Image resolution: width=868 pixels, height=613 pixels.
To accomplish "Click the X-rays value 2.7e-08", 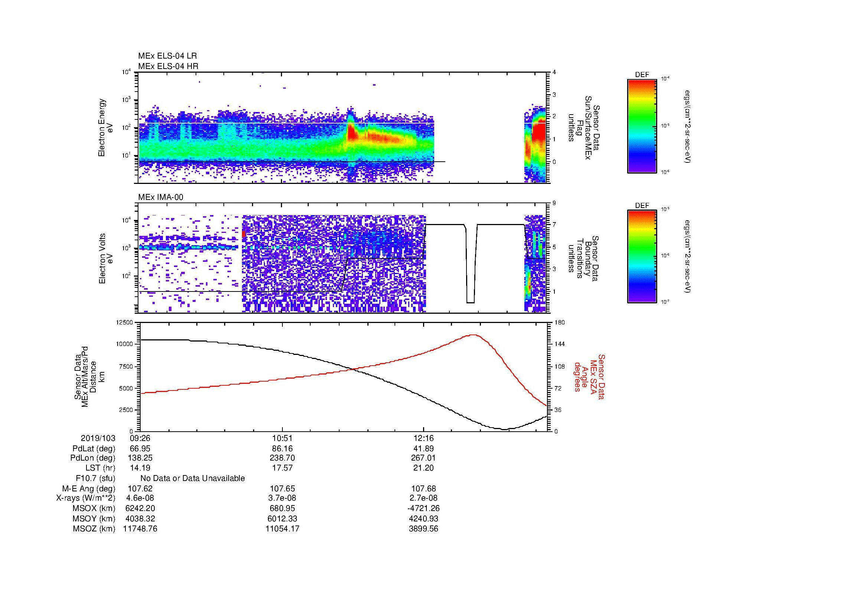I will click(424, 498).
